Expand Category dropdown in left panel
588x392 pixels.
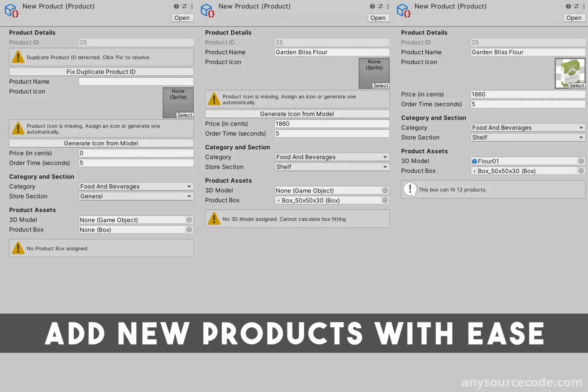tap(136, 187)
